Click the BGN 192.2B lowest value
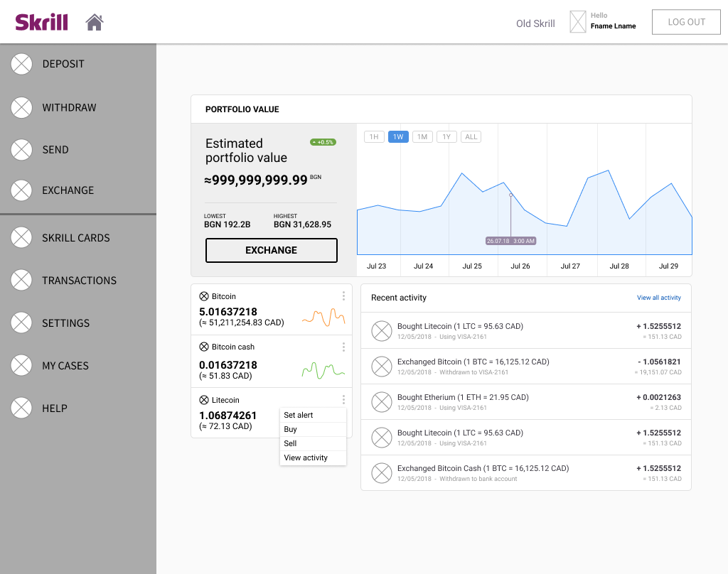 click(x=227, y=224)
